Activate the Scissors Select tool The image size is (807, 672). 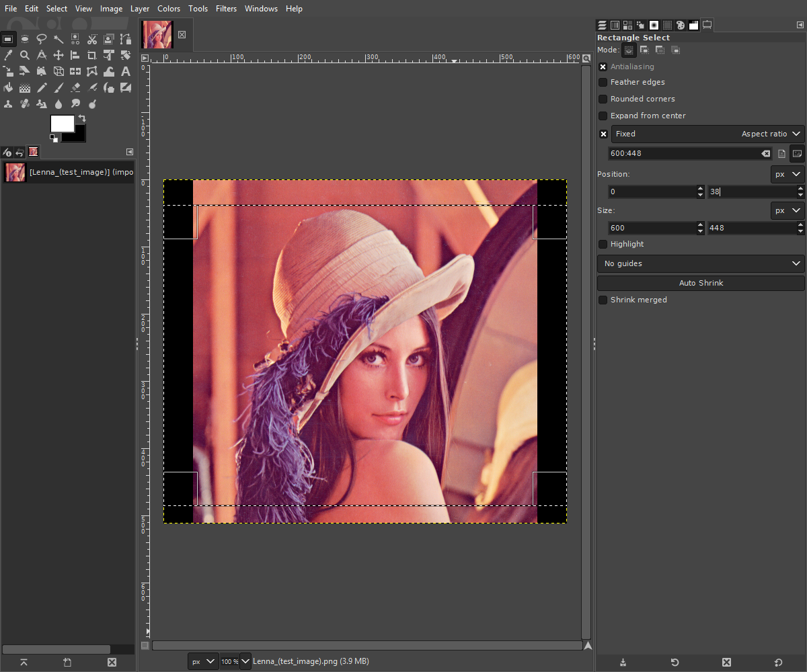click(92, 38)
